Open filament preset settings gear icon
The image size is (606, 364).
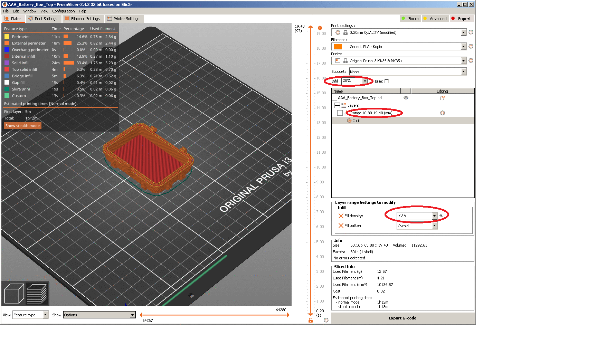(471, 47)
